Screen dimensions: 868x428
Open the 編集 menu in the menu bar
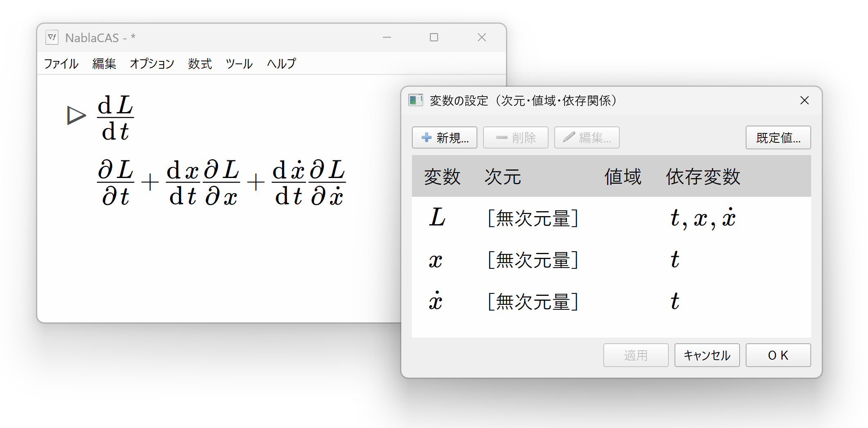coord(104,64)
